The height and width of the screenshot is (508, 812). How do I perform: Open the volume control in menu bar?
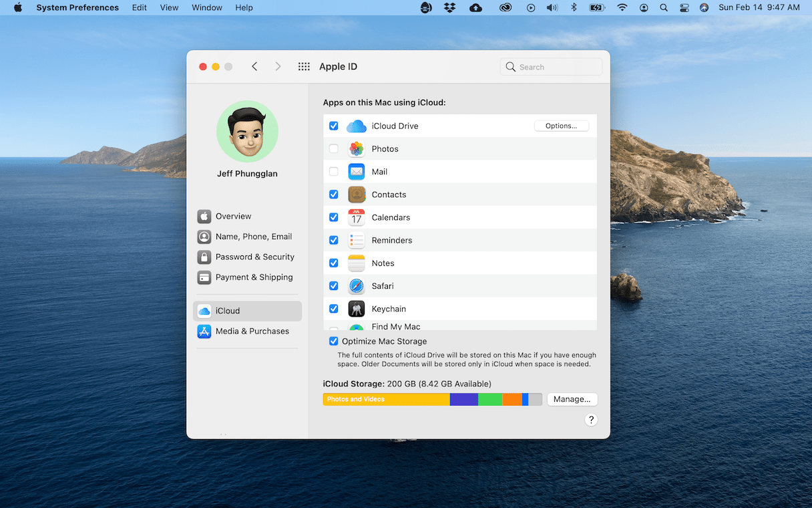552,8
